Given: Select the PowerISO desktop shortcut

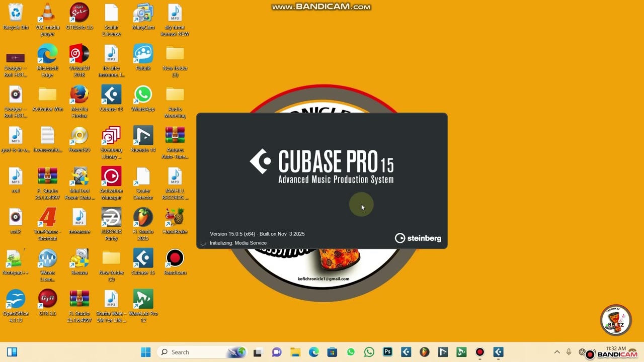Looking at the screenshot, I should pyautogui.click(x=79, y=140).
